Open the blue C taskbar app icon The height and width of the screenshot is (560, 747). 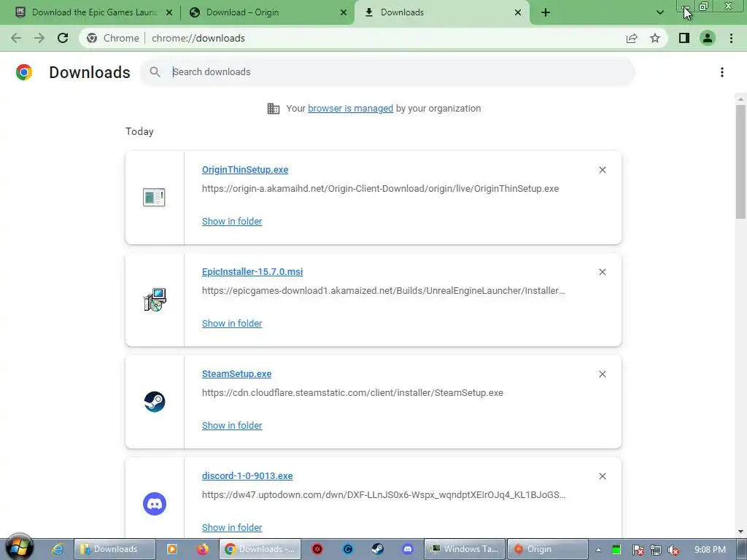pyautogui.click(x=348, y=549)
